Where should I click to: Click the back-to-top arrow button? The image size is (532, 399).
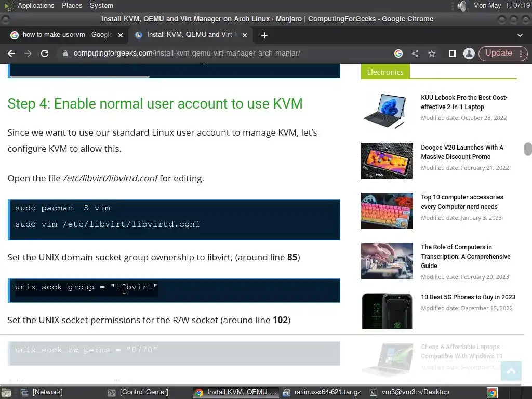pos(511,371)
